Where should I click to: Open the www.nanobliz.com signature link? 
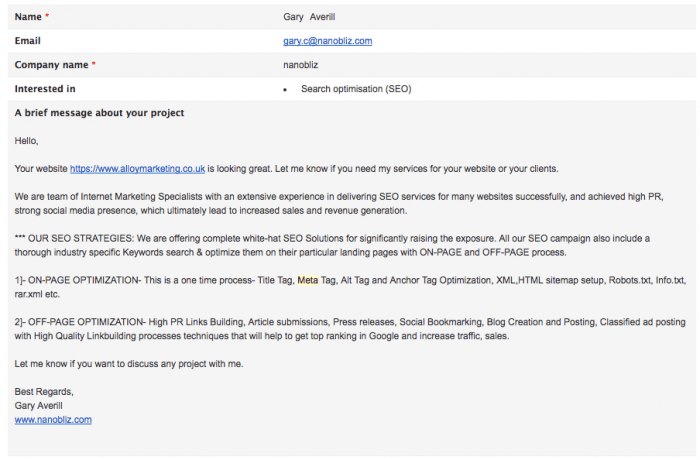click(x=53, y=420)
